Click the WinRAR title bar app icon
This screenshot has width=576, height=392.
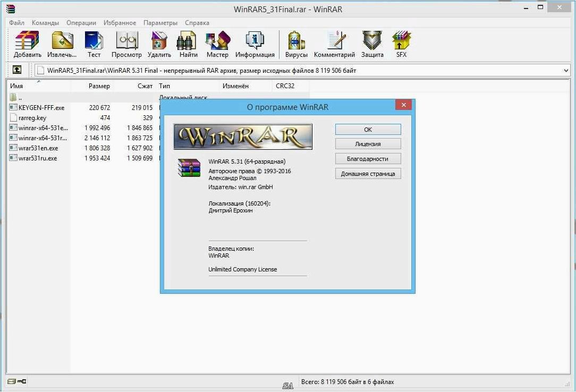[10, 9]
